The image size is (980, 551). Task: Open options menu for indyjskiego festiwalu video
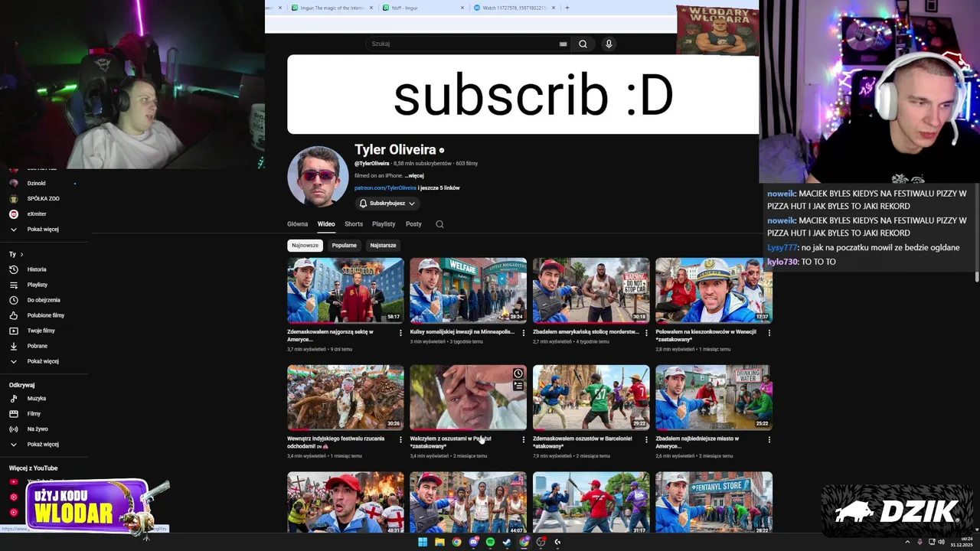[400, 439]
